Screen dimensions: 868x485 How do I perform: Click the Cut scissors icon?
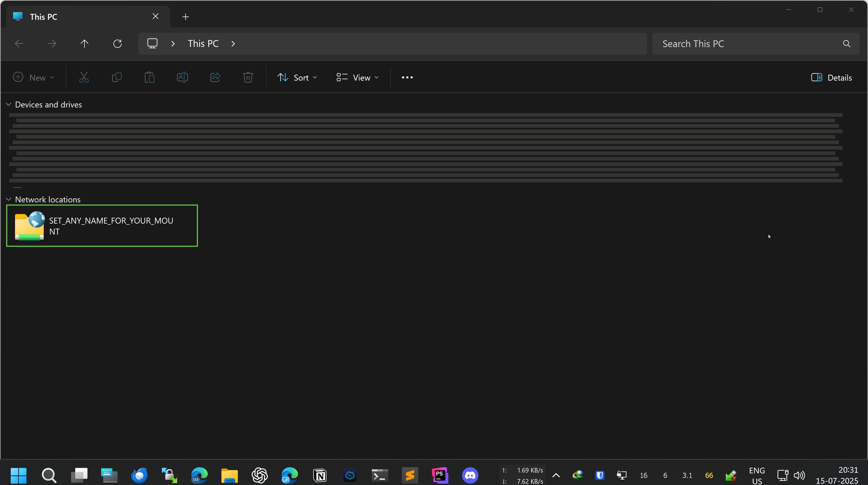click(84, 77)
